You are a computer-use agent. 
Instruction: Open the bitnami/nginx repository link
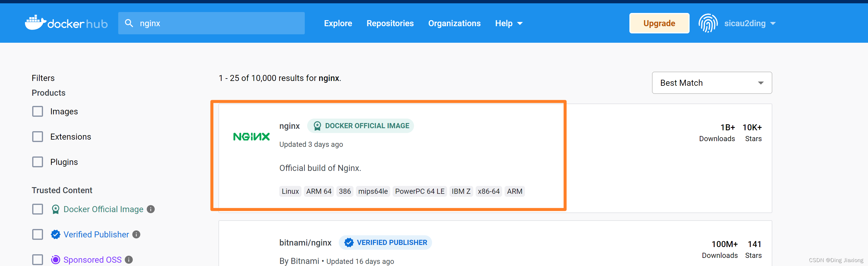pos(305,243)
